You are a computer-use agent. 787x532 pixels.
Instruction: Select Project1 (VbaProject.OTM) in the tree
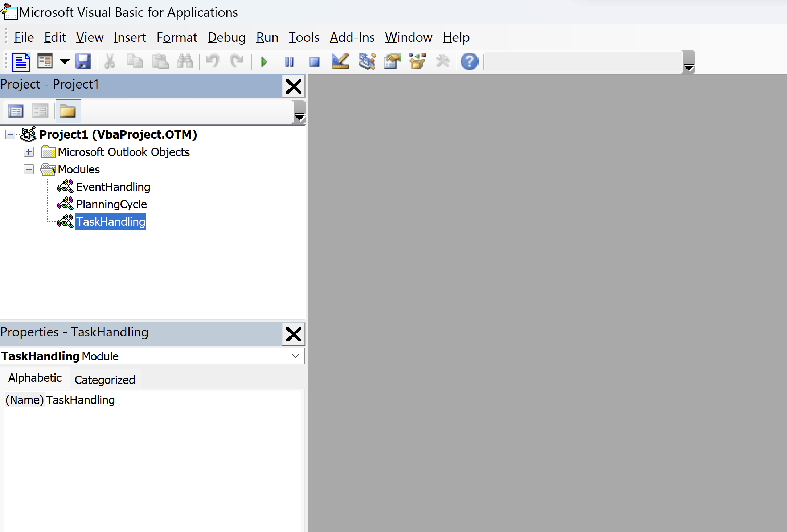coord(118,135)
